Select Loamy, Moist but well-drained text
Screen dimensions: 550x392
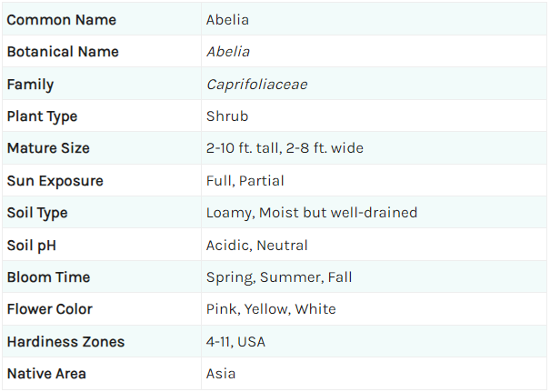pos(312,213)
